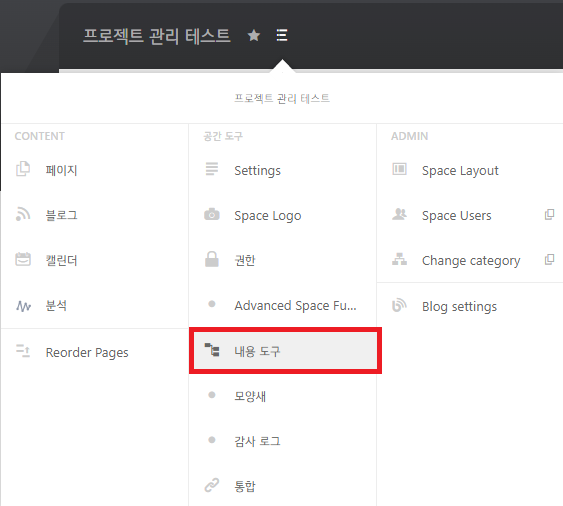The height and width of the screenshot is (506, 563).
Task: Click the Reorder Pages sort icon
Action: (23, 351)
